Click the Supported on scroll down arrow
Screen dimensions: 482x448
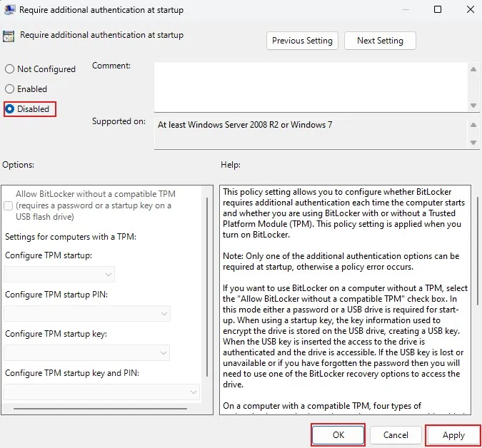[473, 143]
